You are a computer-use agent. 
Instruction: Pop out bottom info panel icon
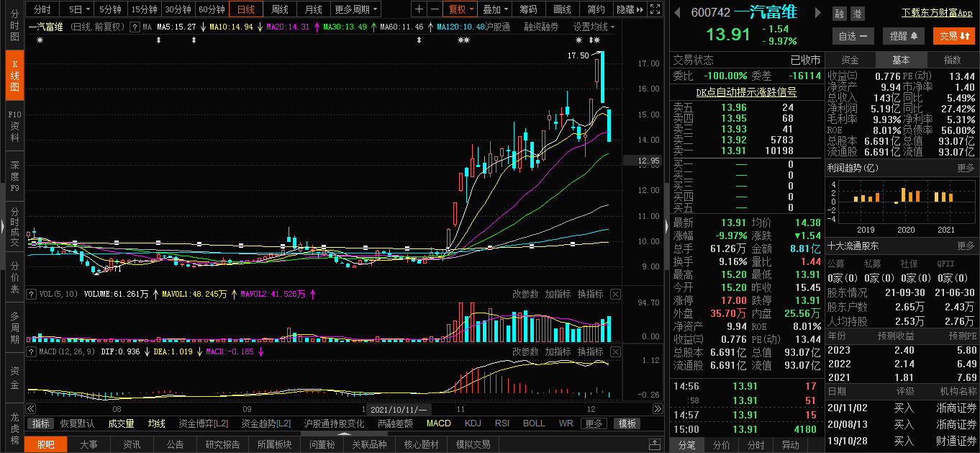pyautogui.click(x=654, y=444)
